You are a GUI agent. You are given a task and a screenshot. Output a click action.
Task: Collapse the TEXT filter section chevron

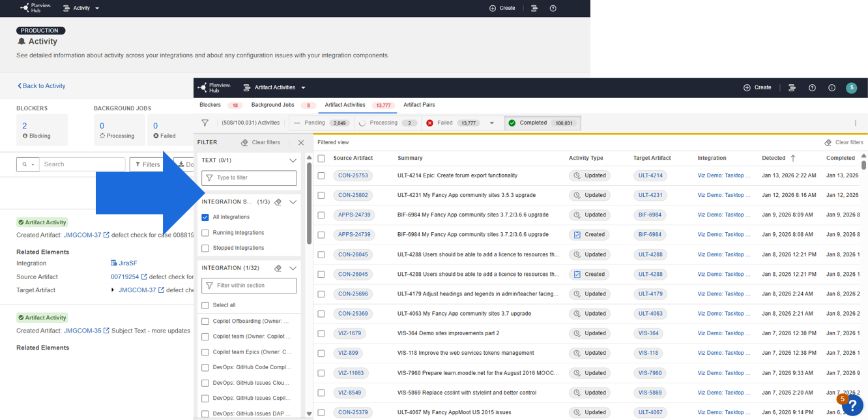293,160
